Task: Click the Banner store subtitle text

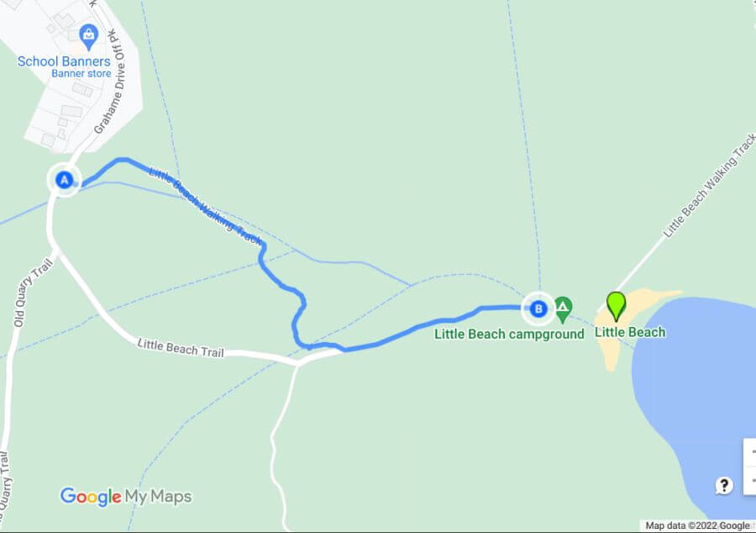Action: 81,73
